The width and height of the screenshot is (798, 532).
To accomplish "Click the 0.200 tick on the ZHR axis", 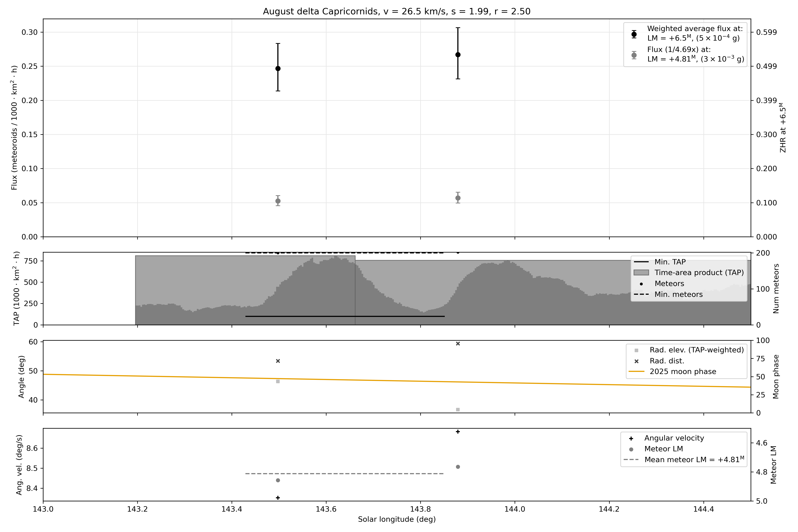I will [x=766, y=169].
